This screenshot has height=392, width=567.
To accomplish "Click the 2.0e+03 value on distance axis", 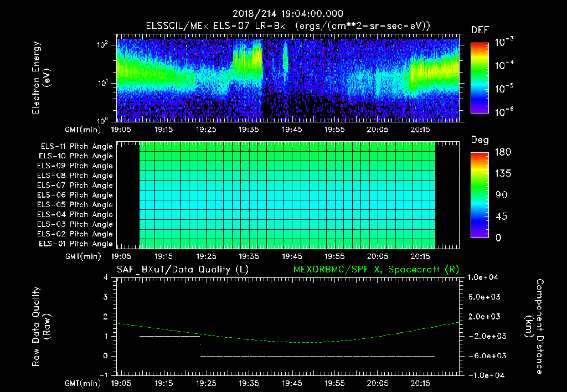I will (x=484, y=316).
